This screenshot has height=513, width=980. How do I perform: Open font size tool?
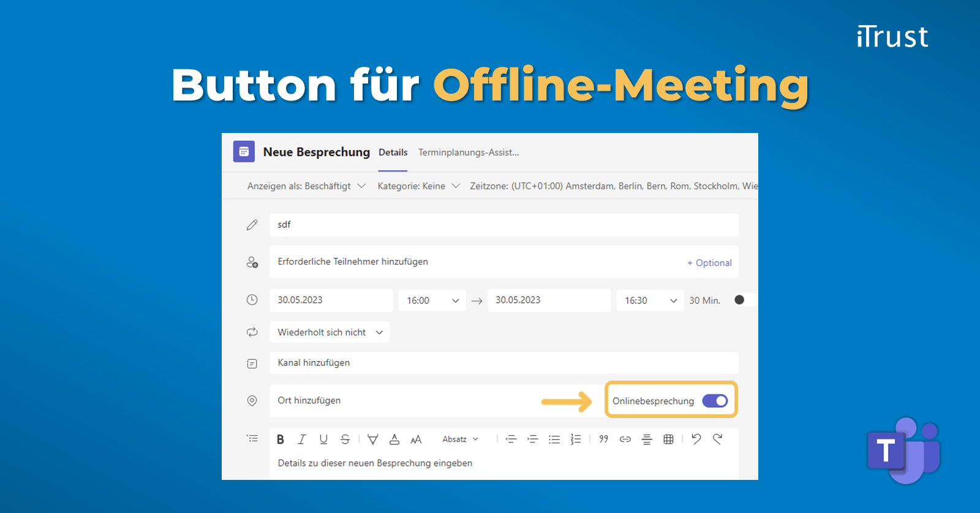coord(417,439)
